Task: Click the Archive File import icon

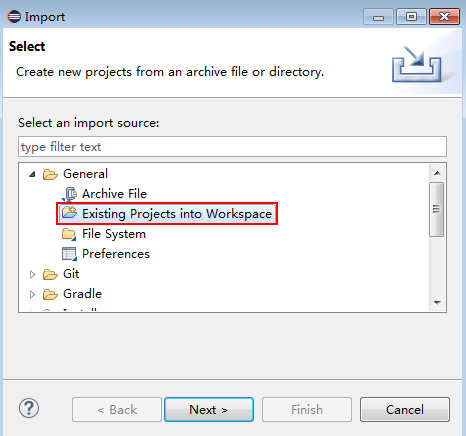Action: pyautogui.click(x=69, y=194)
